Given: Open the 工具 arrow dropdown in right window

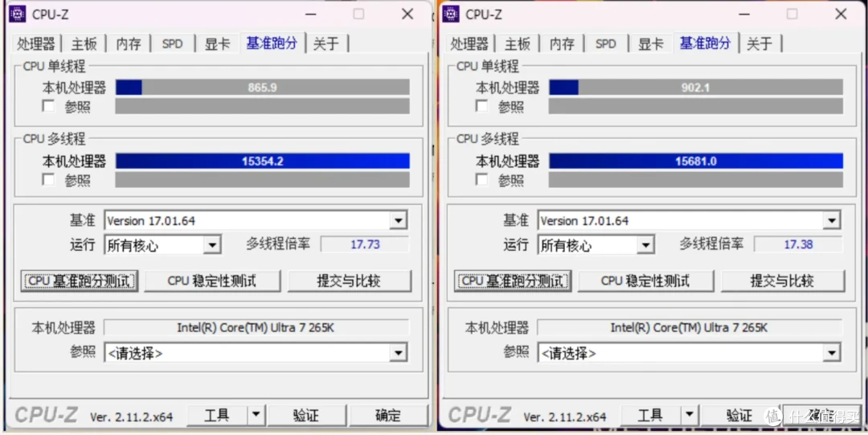Looking at the screenshot, I should pyautogui.click(x=690, y=415).
